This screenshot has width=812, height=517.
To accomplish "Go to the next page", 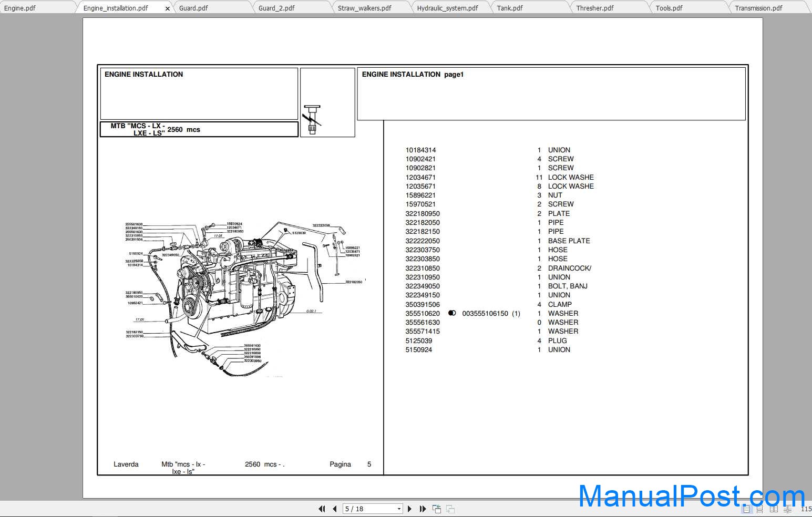I will click(x=410, y=509).
